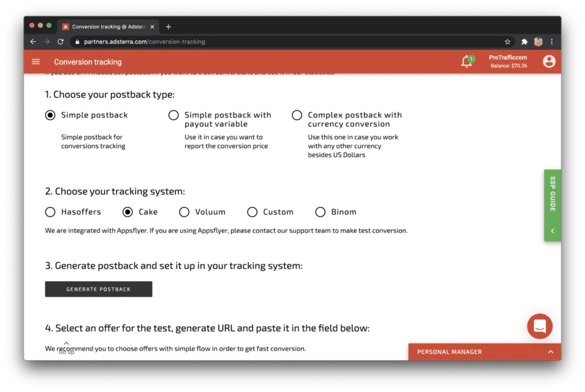585x392 pixels.
Task: Open the Chrome three-dot menu
Action: pos(551,42)
